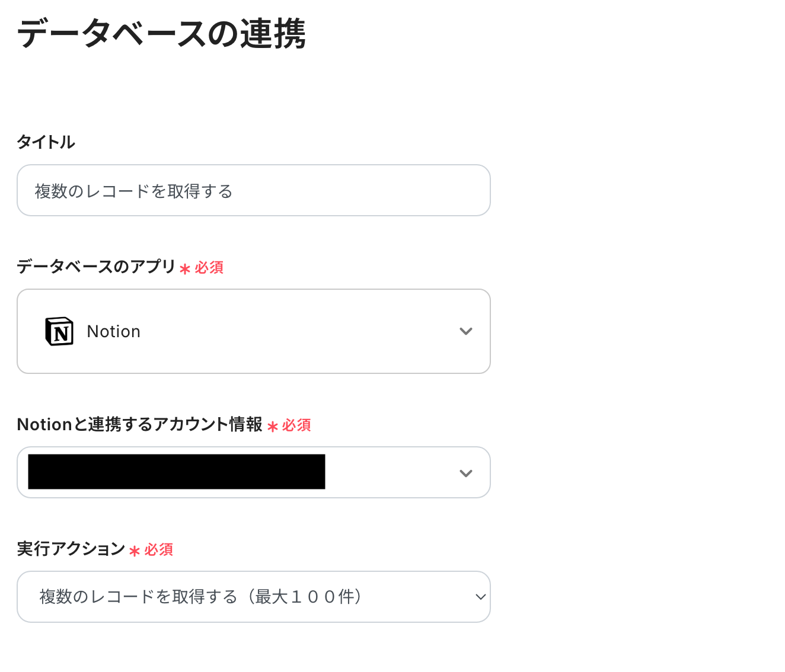Expand the データベースのアプリ dropdown chevron
Image resolution: width=785 pixels, height=672 pixels.
pos(466,331)
